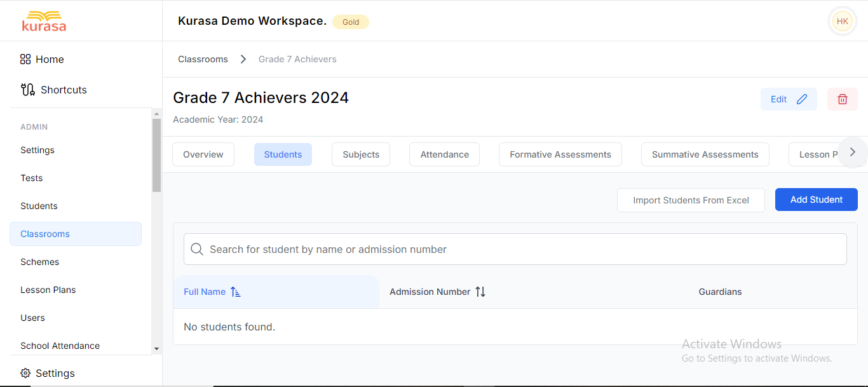Delete the classroom using the trash icon
The height and width of the screenshot is (387, 868).
pyautogui.click(x=842, y=99)
